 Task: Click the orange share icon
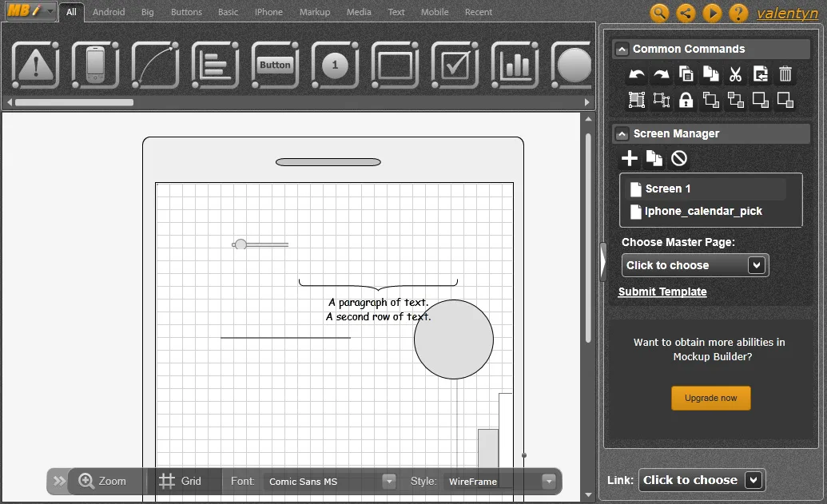(x=686, y=13)
